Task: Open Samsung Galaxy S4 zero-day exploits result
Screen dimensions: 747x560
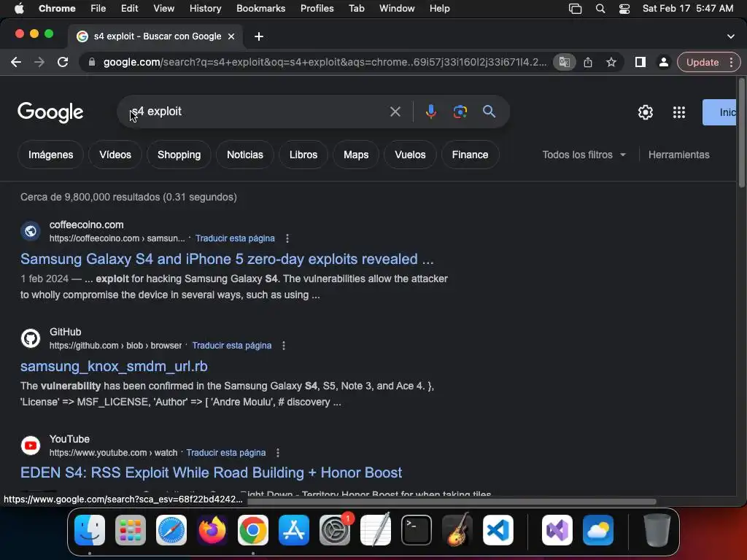Action: [x=227, y=259]
